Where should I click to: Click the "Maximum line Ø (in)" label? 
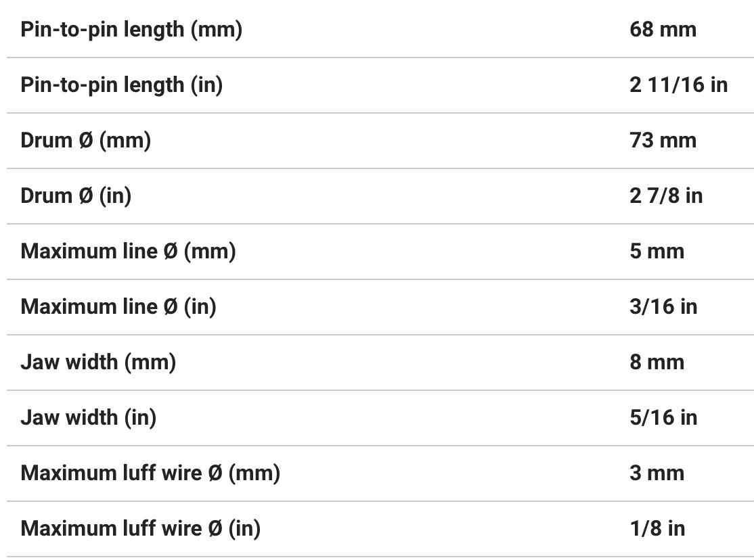point(118,307)
